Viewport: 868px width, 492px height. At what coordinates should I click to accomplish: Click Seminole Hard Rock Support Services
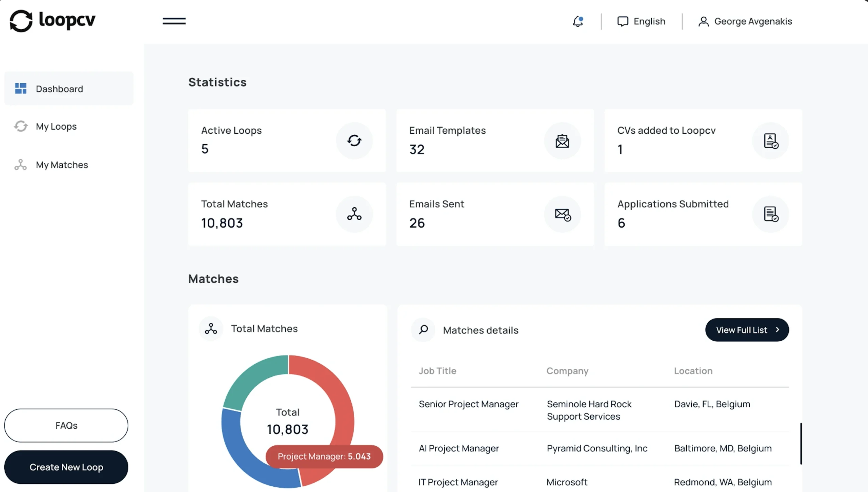point(589,410)
